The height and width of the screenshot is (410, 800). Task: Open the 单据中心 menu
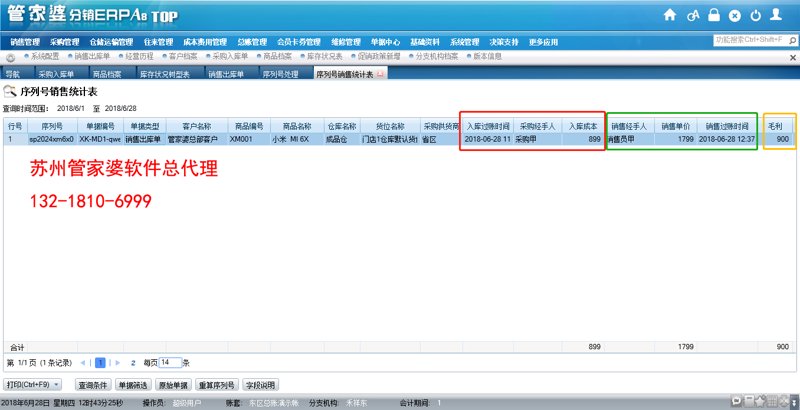click(x=385, y=42)
